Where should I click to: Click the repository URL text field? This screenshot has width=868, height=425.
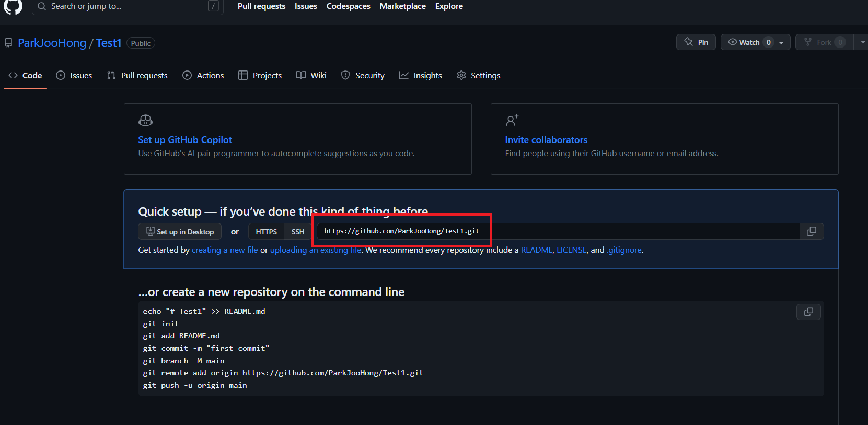558,231
